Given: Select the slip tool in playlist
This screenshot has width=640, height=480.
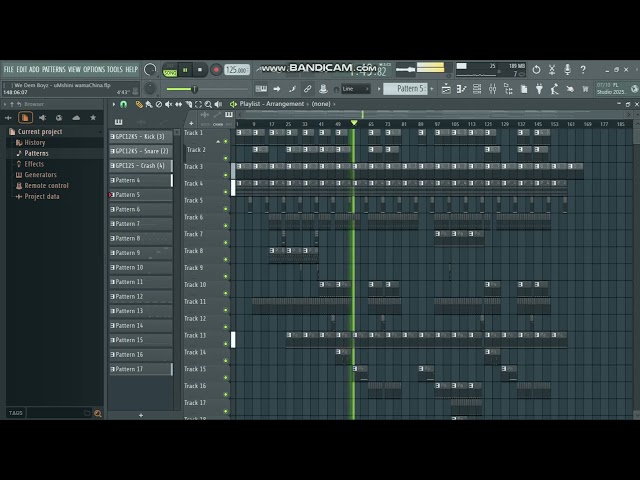Looking at the screenshot, I should (178, 104).
